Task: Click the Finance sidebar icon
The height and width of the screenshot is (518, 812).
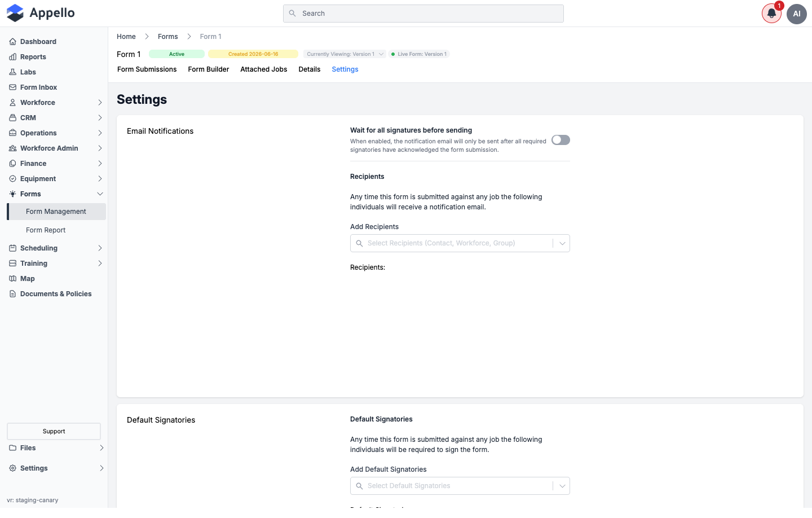Action: [12, 164]
